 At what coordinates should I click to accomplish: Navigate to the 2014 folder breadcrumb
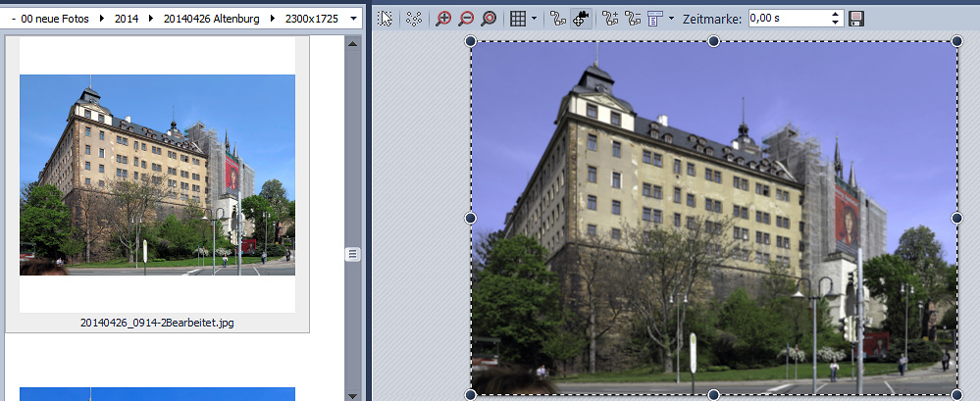(x=127, y=19)
